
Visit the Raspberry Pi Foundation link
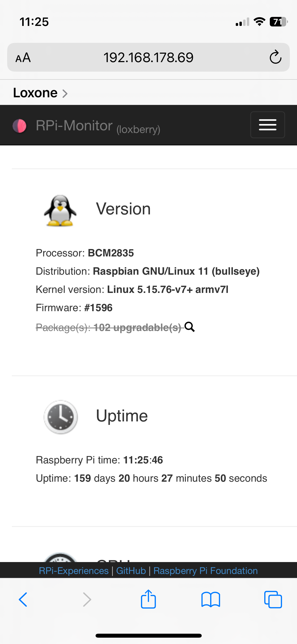205,571
